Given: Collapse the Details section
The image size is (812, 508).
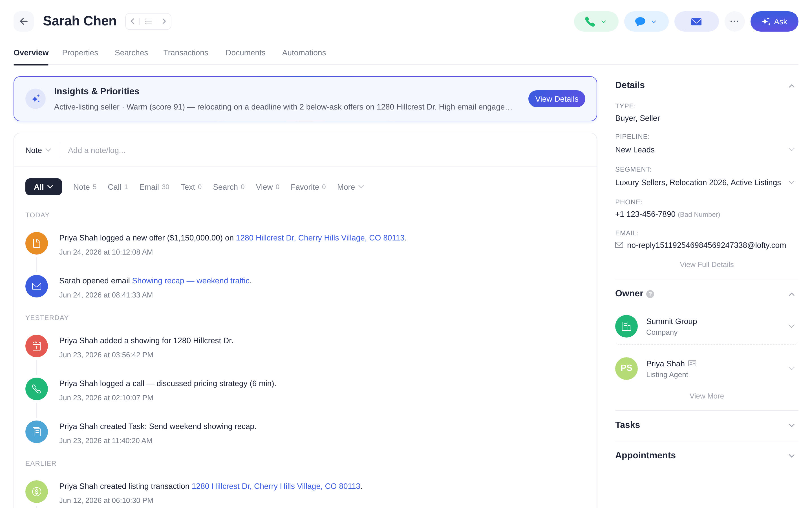Looking at the screenshot, I should click(791, 86).
